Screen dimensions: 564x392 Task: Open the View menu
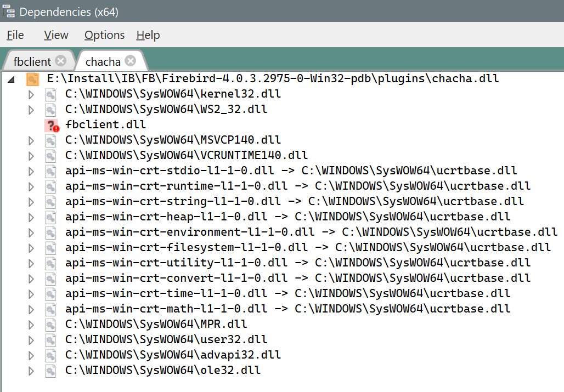tap(56, 35)
